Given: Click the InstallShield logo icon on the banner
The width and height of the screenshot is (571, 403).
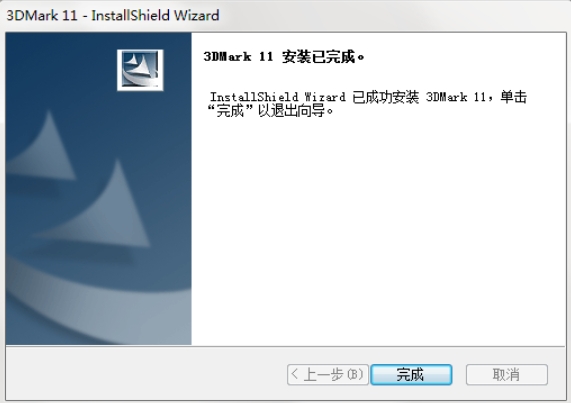Looking at the screenshot, I should pyautogui.click(x=140, y=70).
